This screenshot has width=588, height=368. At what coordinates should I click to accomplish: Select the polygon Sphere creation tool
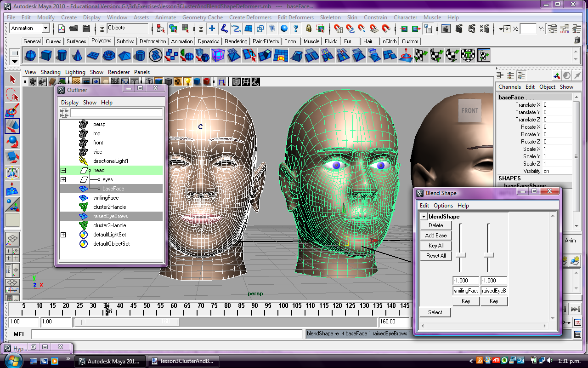coord(31,55)
